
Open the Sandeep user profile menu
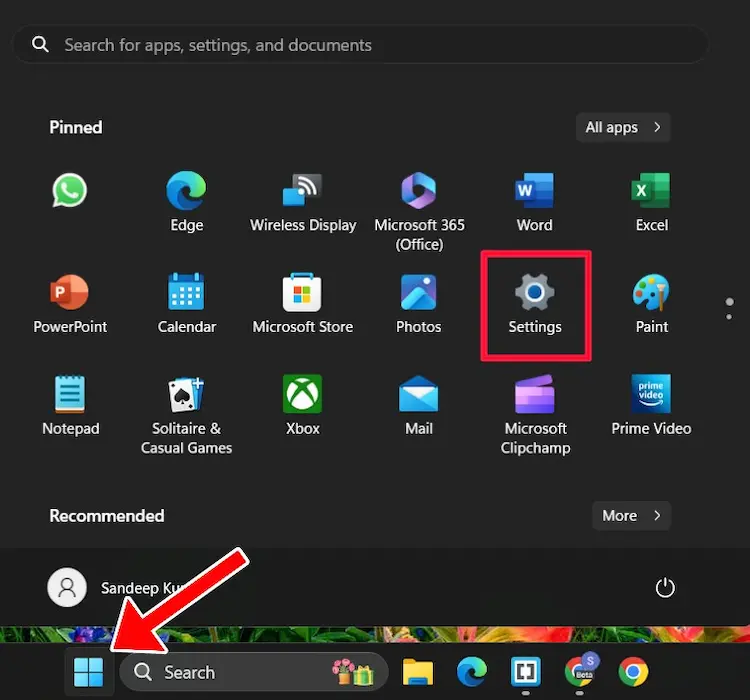(100, 588)
